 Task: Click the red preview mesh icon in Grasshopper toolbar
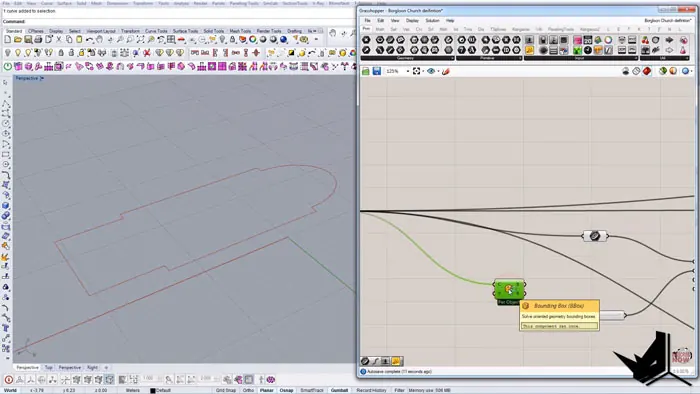(647, 71)
